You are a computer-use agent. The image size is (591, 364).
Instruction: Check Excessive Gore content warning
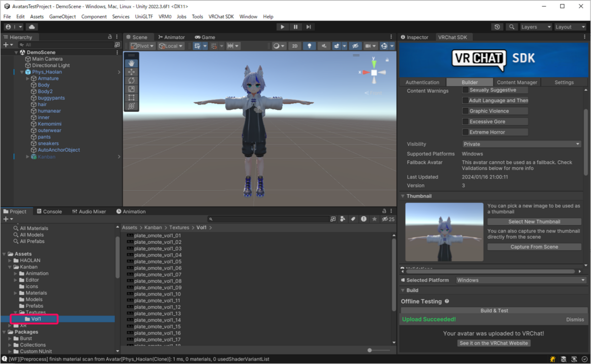[x=465, y=122]
